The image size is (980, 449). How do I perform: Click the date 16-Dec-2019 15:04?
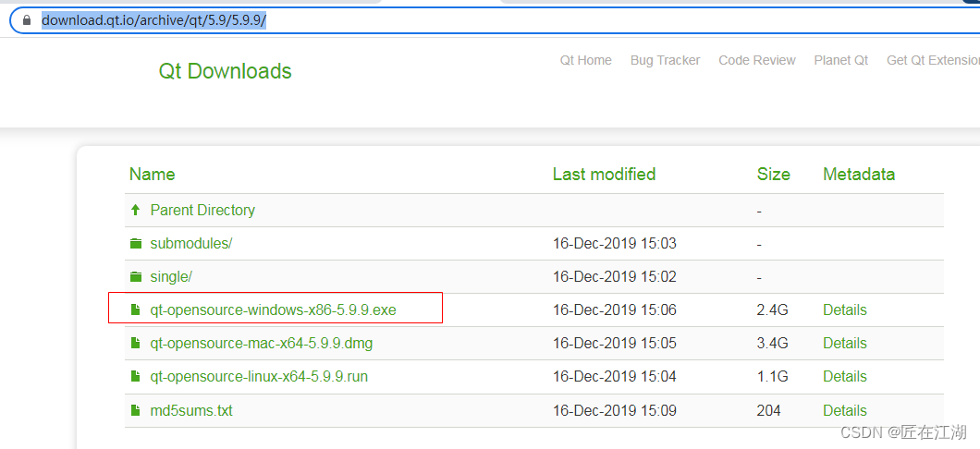[615, 377]
